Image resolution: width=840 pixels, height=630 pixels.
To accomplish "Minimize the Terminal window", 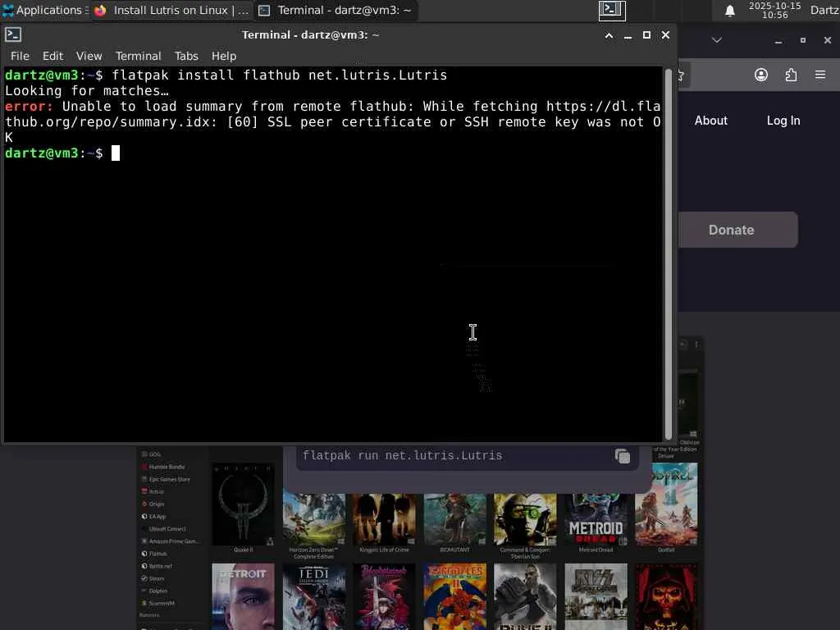I will coord(628,35).
